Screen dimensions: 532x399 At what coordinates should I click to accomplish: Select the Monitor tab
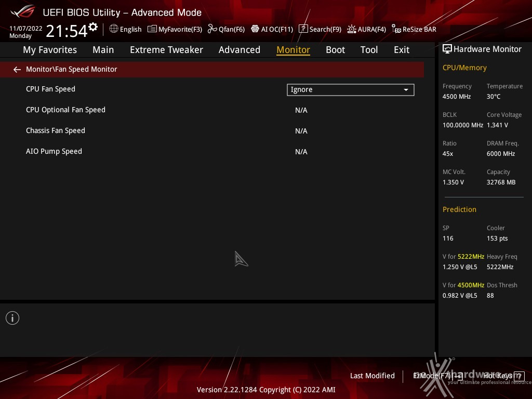[293, 50]
